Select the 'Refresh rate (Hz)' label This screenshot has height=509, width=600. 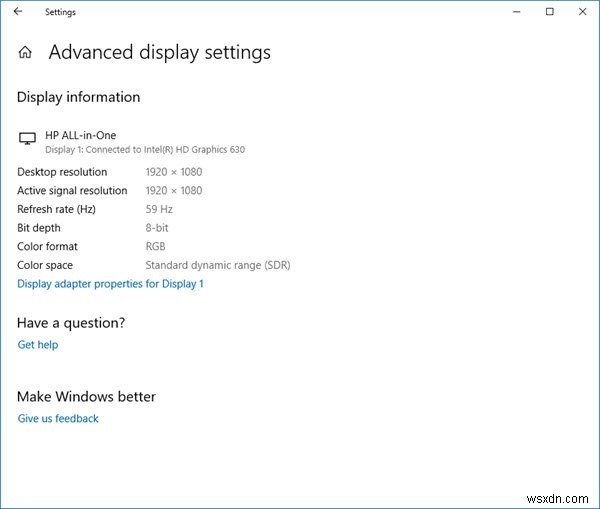click(x=57, y=209)
